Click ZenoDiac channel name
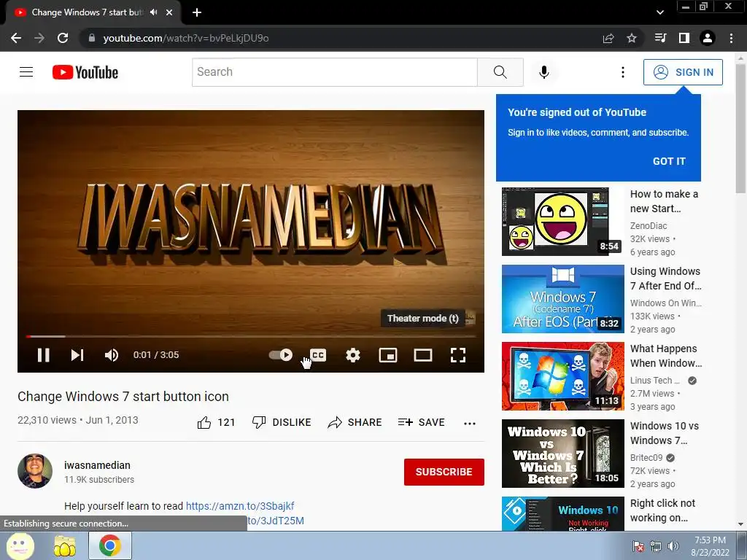This screenshot has width=747, height=560. pyautogui.click(x=649, y=226)
